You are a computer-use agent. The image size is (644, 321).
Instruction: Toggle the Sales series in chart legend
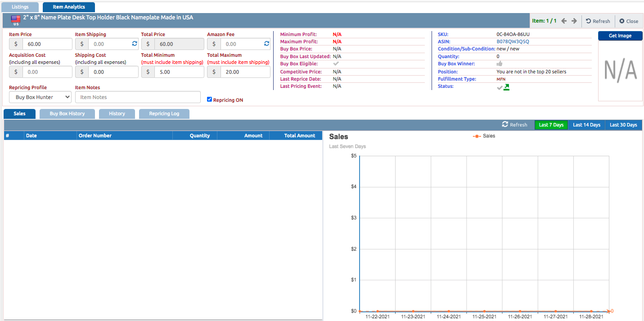(x=484, y=136)
